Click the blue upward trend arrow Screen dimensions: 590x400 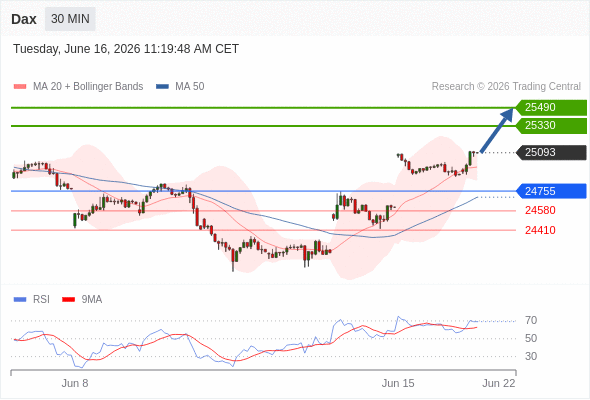(x=497, y=130)
